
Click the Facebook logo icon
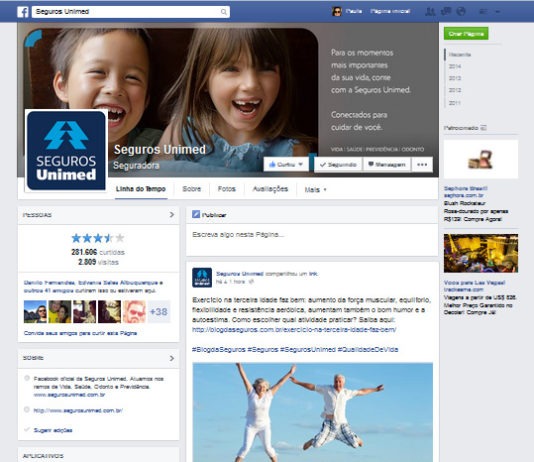click(23, 12)
